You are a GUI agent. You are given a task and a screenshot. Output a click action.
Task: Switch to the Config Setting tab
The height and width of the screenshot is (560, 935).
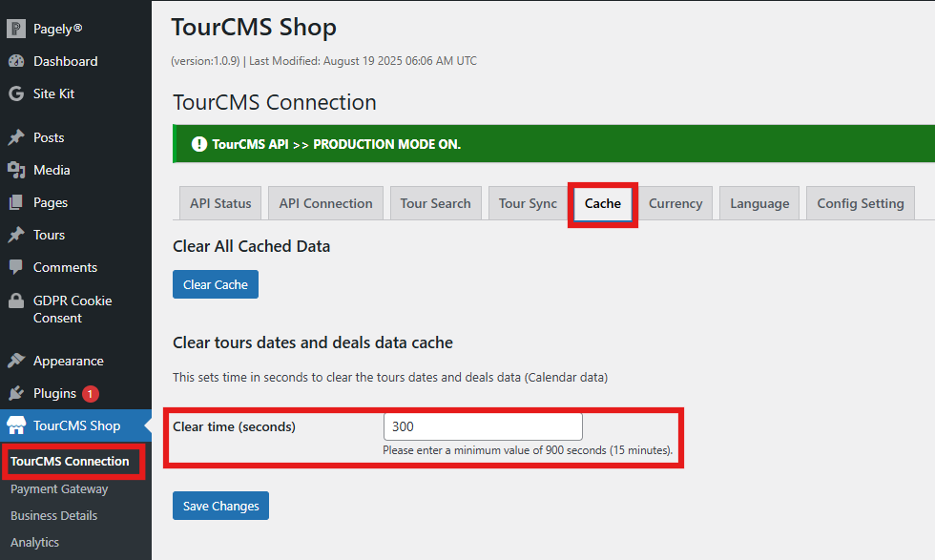coord(860,203)
